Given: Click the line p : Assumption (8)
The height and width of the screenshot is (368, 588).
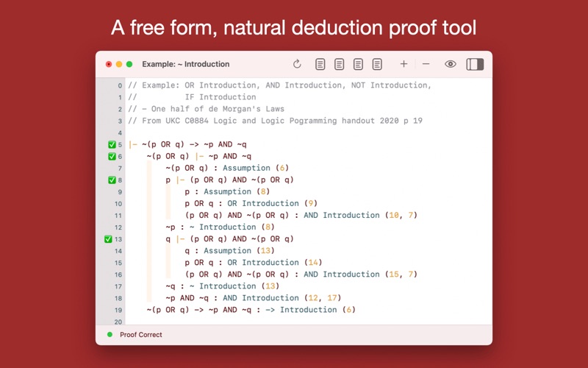Looking at the screenshot, I should (x=227, y=192).
